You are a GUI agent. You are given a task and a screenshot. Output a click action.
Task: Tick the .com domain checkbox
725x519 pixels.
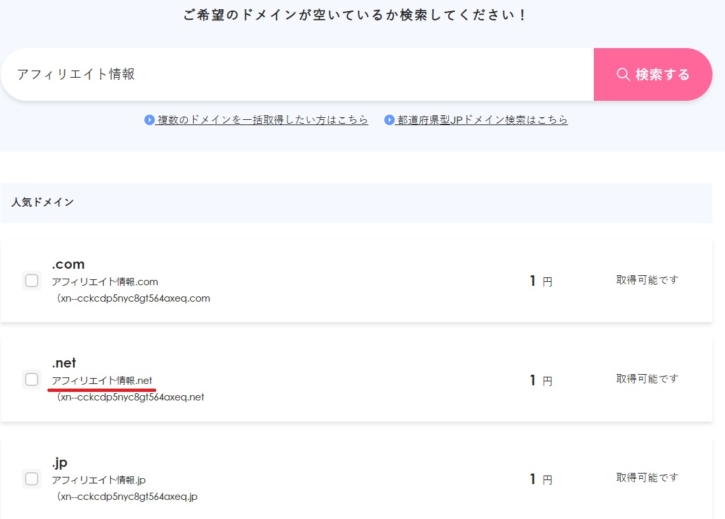(x=31, y=280)
